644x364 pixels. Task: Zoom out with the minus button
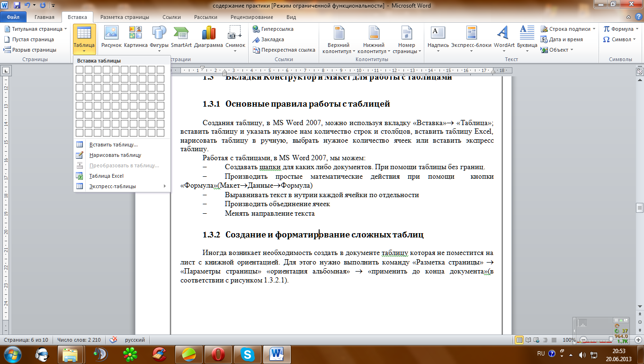click(x=583, y=340)
